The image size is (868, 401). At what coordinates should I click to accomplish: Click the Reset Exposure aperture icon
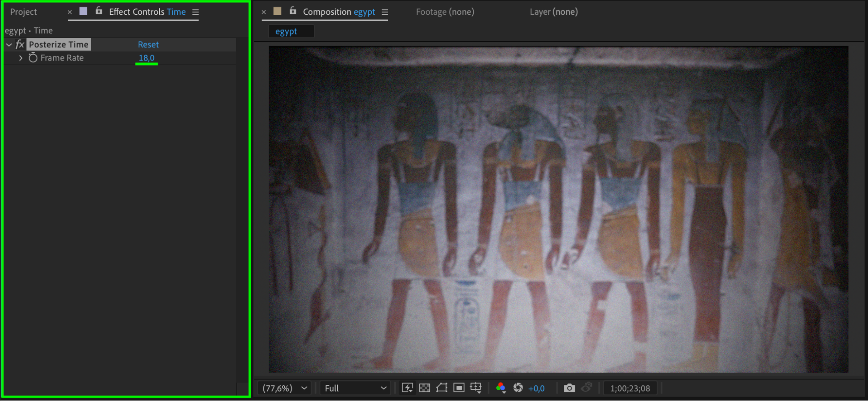click(518, 388)
